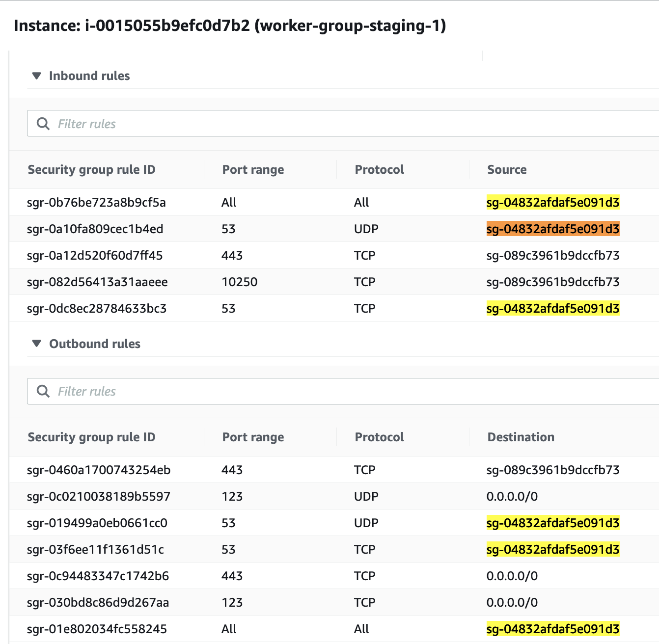Click the Port range column header in Inbound rules
The height and width of the screenshot is (644, 659).
(x=253, y=169)
